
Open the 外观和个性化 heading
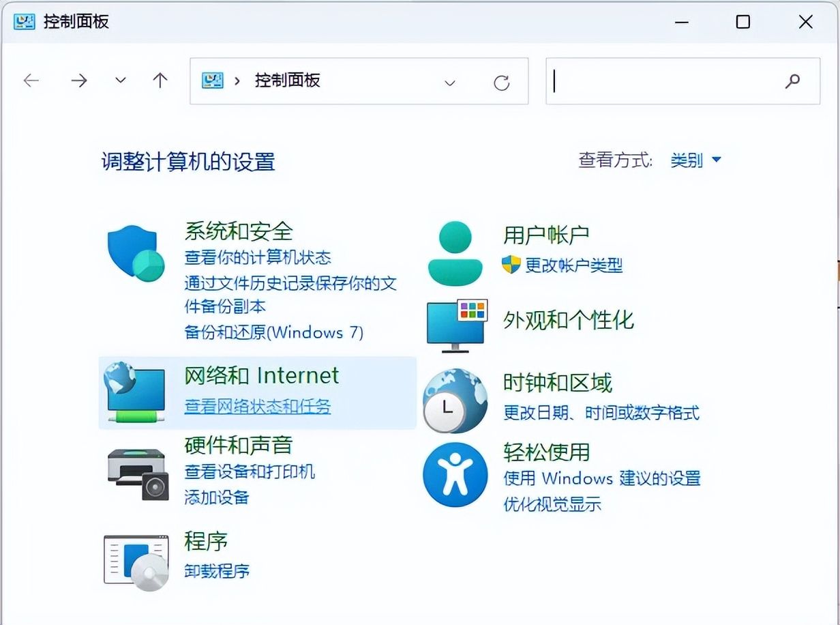(569, 319)
